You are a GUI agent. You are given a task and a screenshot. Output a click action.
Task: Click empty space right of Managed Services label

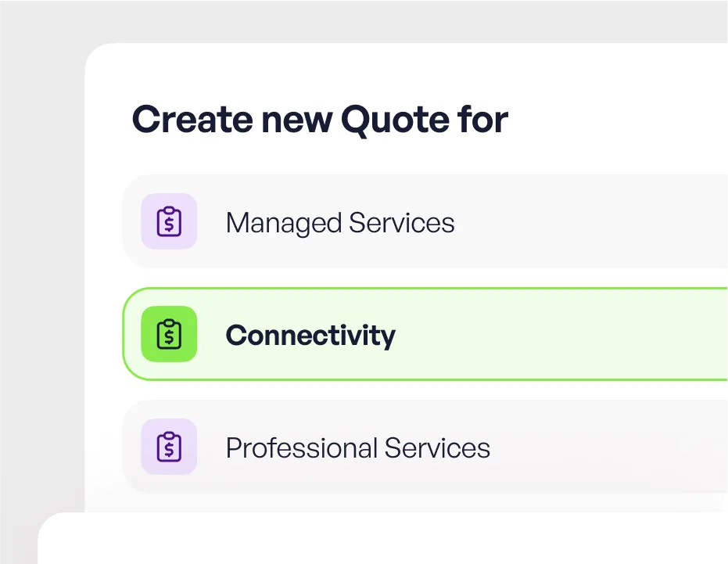click(x=594, y=223)
